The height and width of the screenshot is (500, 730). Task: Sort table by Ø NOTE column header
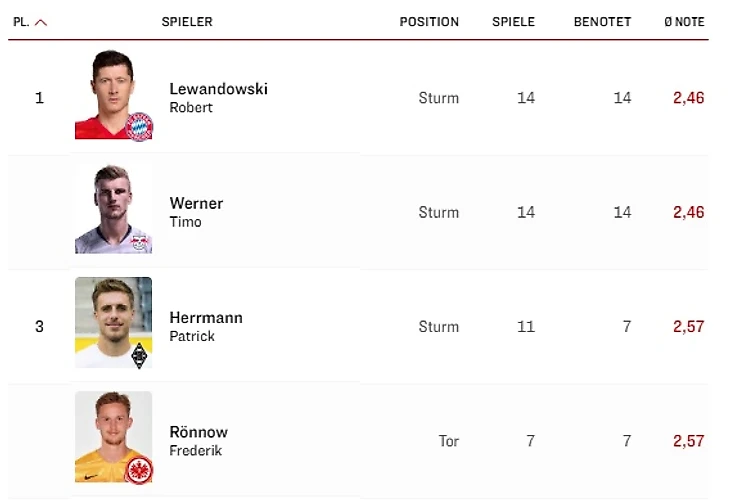point(684,22)
